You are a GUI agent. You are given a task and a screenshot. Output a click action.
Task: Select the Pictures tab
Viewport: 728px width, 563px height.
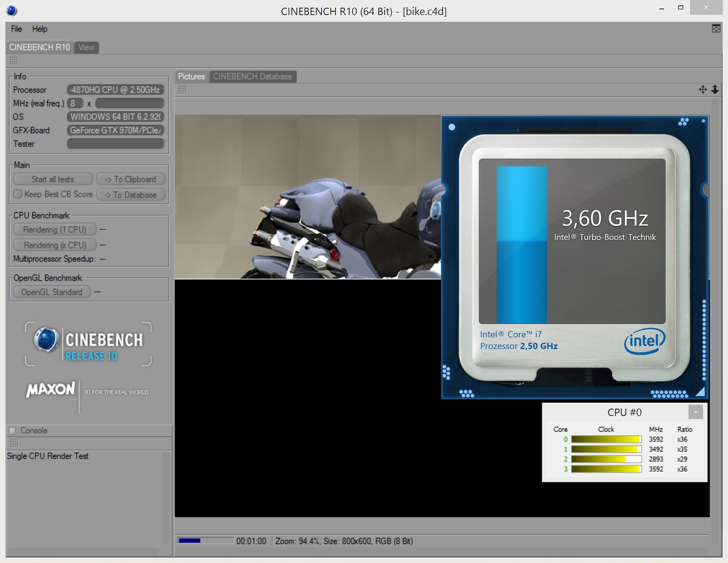192,76
